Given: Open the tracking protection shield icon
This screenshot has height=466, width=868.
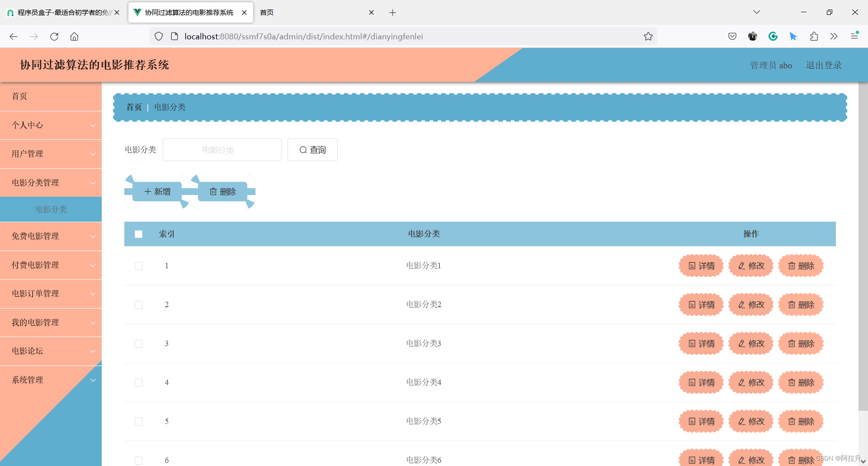Looking at the screenshot, I should coord(159,37).
